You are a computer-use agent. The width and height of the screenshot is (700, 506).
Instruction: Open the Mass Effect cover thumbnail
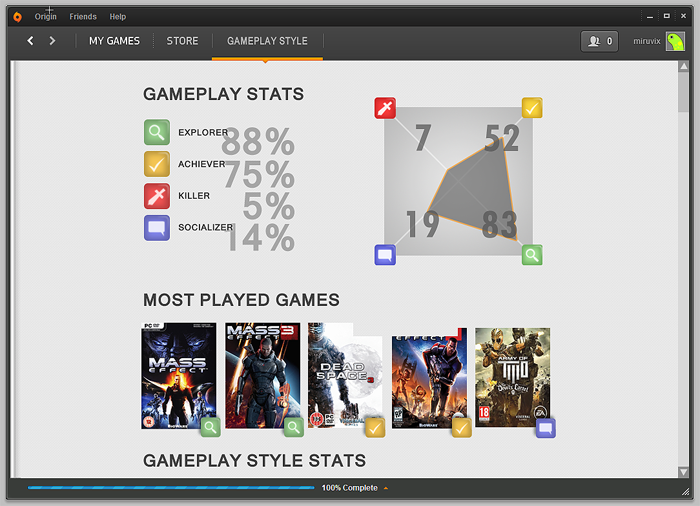179,376
